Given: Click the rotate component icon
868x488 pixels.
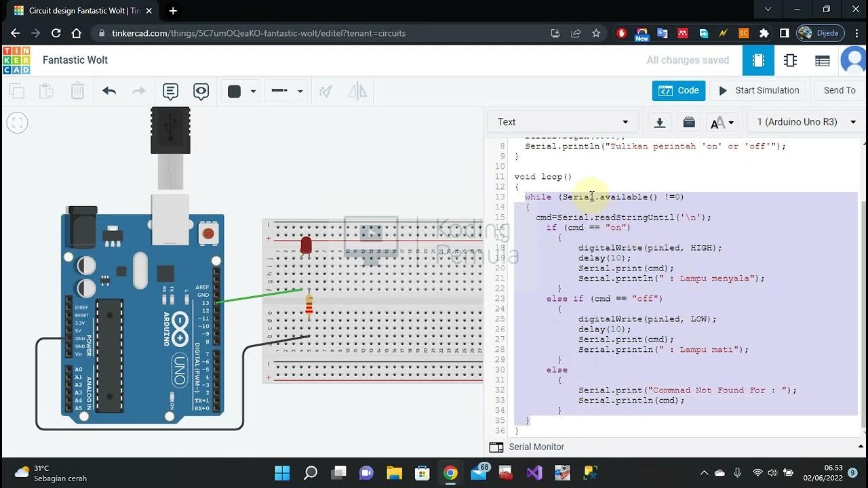Looking at the screenshot, I should pyautogui.click(x=326, y=91).
